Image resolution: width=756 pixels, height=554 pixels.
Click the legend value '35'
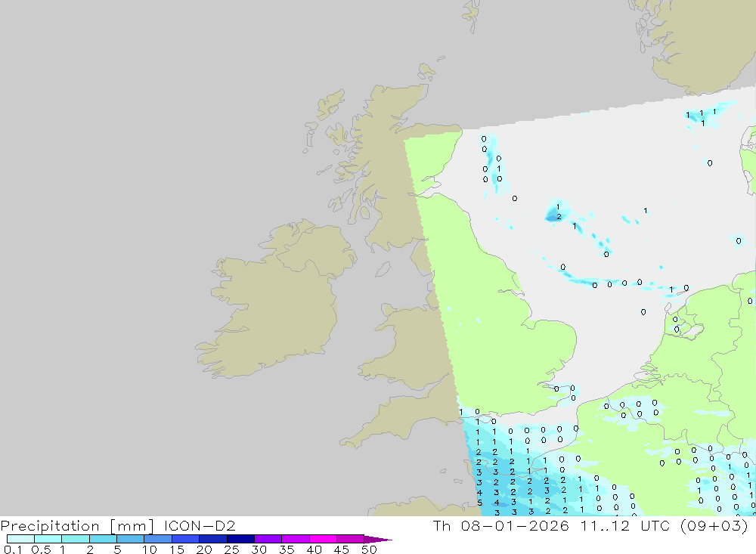pos(287,549)
